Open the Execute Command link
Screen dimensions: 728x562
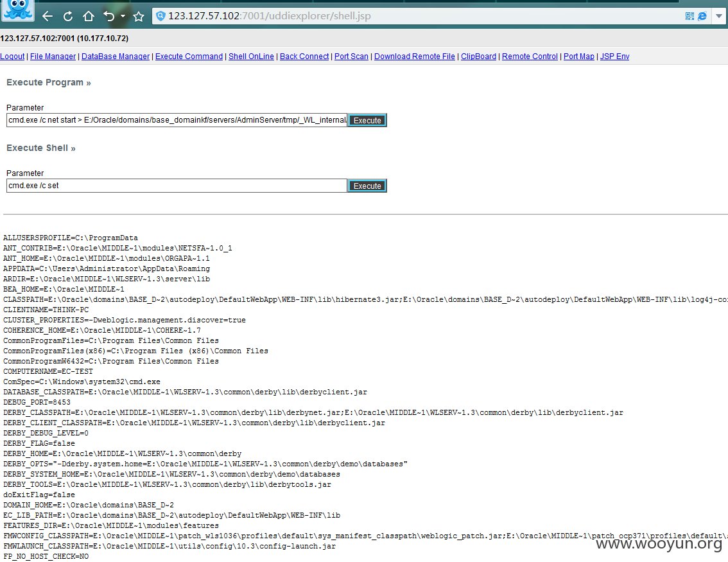tap(189, 57)
